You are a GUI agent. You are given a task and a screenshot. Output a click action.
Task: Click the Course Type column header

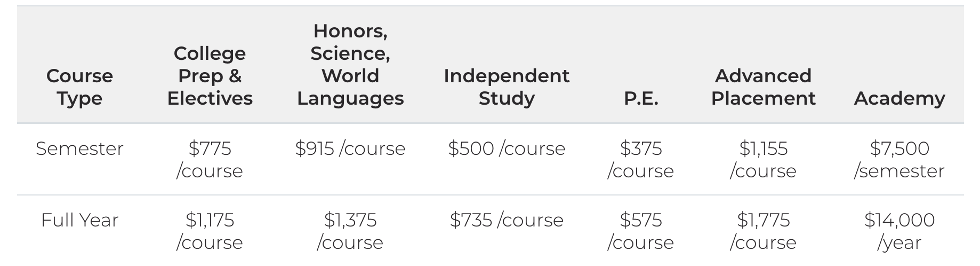79,87
